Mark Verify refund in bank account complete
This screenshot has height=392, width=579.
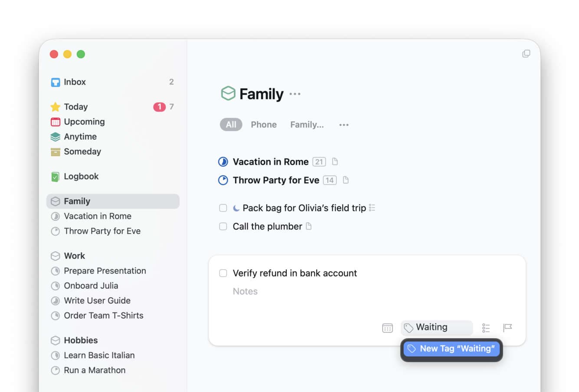pyautogui.click(x=223, y=273)
